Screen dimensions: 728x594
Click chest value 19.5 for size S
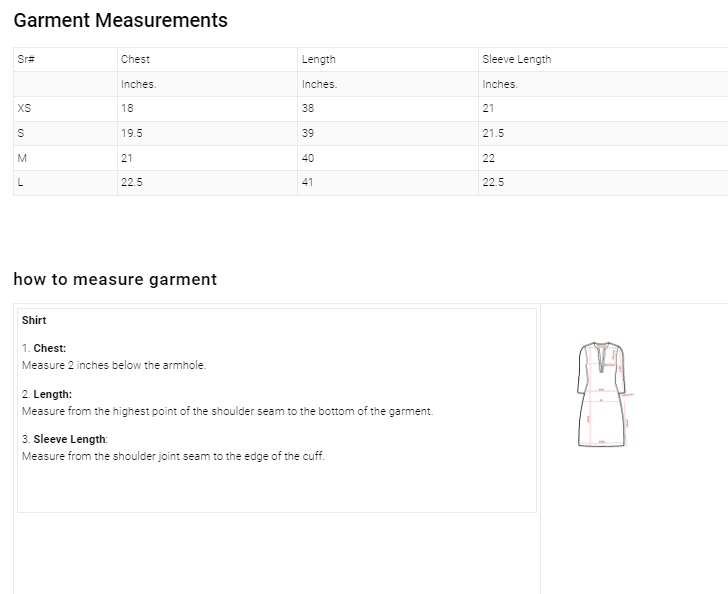[131, 133]
